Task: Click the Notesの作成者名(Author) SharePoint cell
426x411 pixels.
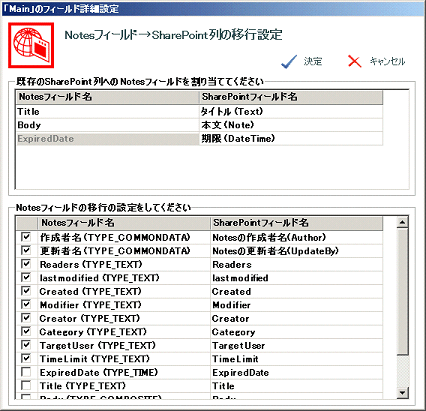Action: [x=297, y=237]
